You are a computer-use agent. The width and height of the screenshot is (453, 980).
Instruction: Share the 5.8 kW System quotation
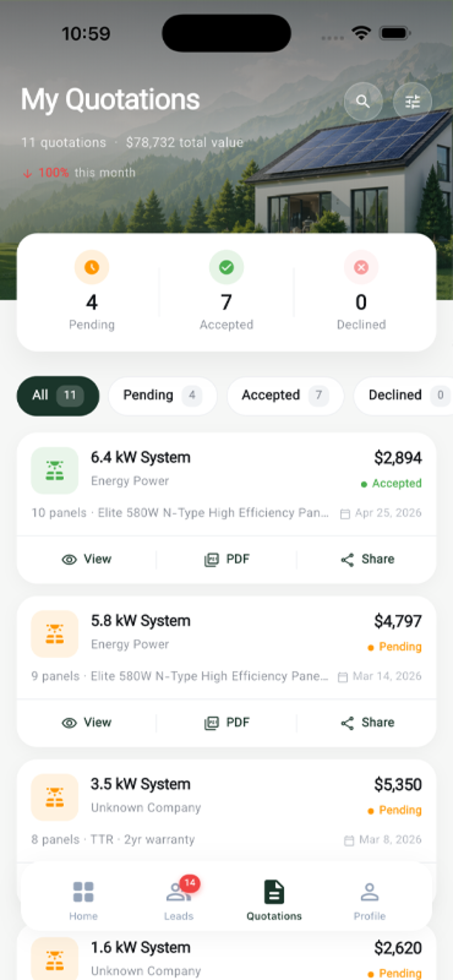(x=367, y=723)
